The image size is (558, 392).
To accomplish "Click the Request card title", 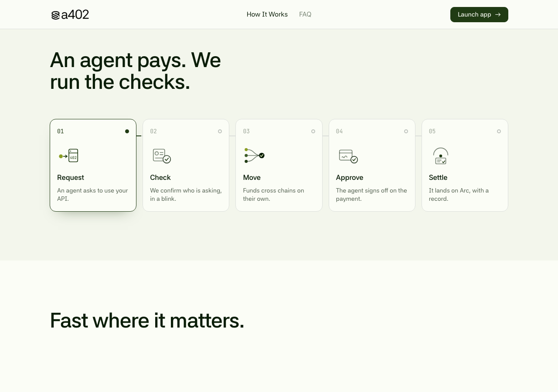I will pos(71,178).
